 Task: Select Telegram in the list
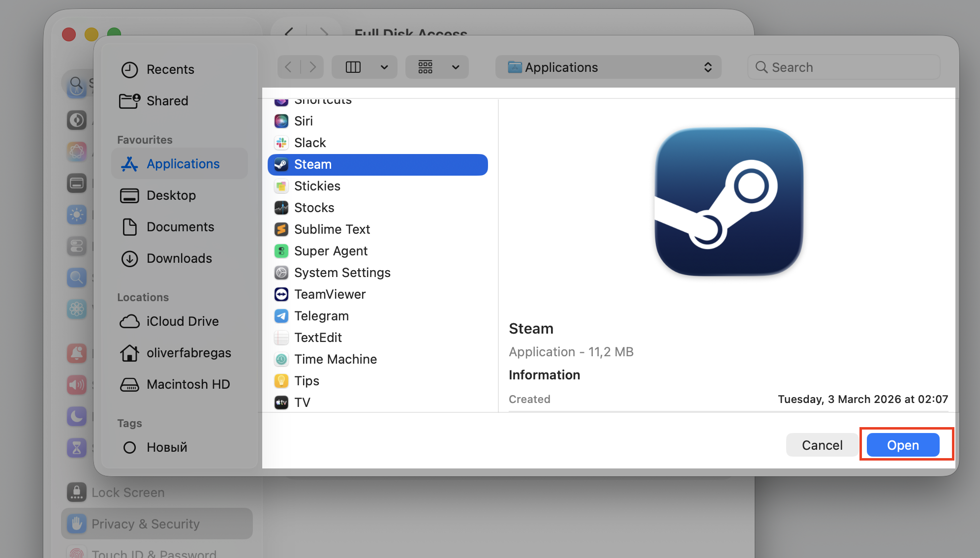(x=378, y=316)
